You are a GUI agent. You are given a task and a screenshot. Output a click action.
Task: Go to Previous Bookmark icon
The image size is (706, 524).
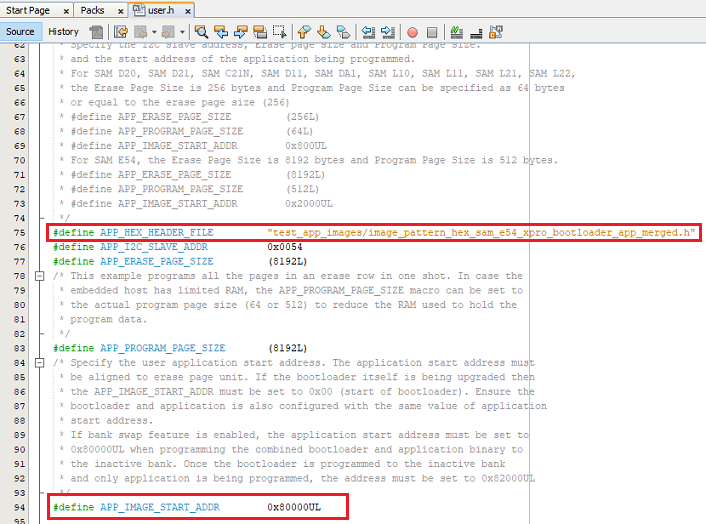point(304,32)
